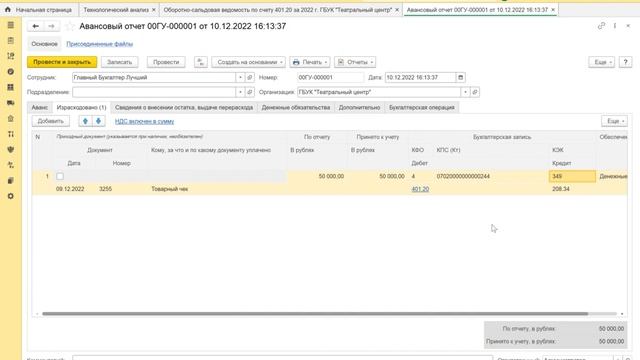The image size is (640, 360).
Task: Click the printer icon of Печать button
Action: [296, 62]
